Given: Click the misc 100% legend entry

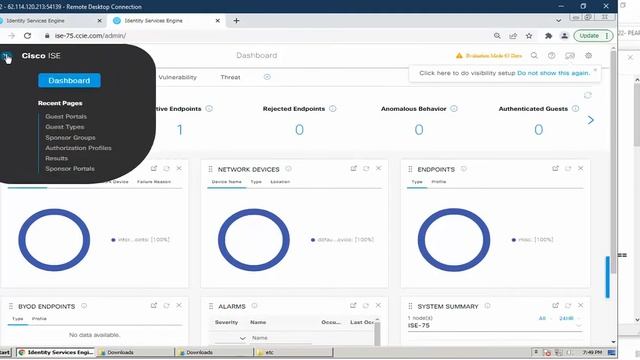Looking at the screenshot, I should pyautogui.click(x=533, y=240).
